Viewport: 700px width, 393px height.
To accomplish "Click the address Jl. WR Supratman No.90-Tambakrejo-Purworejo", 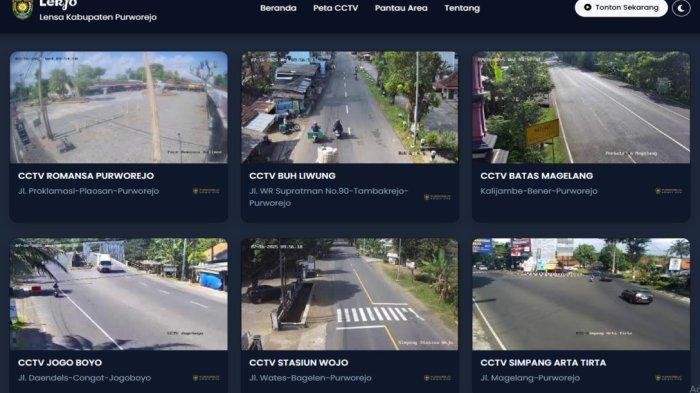I will (x=329, y=197).
